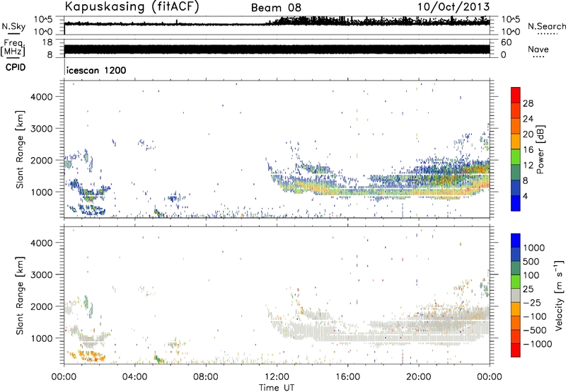This screenshot has width=566, height=392.
Task: Click the "Time UT" axis title
Action: 277,388
